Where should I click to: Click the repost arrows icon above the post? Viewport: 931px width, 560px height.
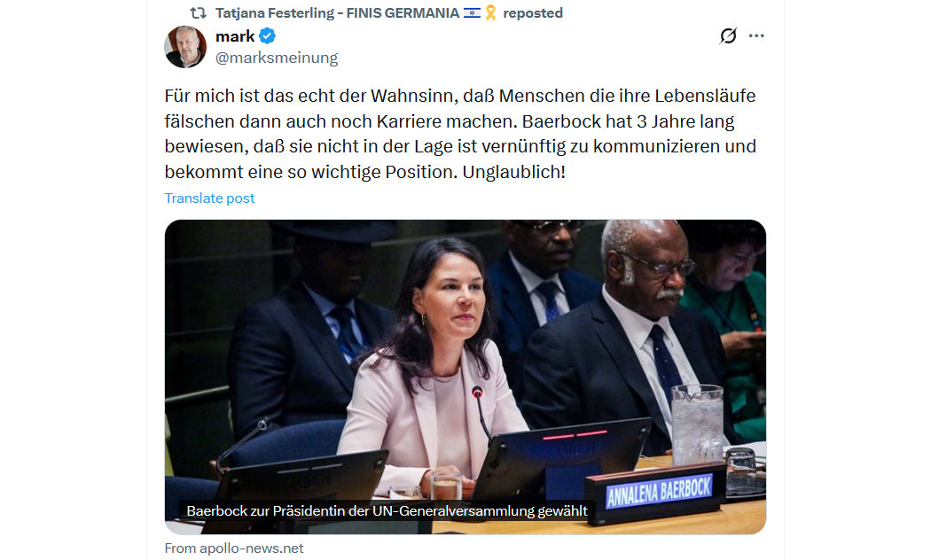pyautogui.click(x=199, y=13)
